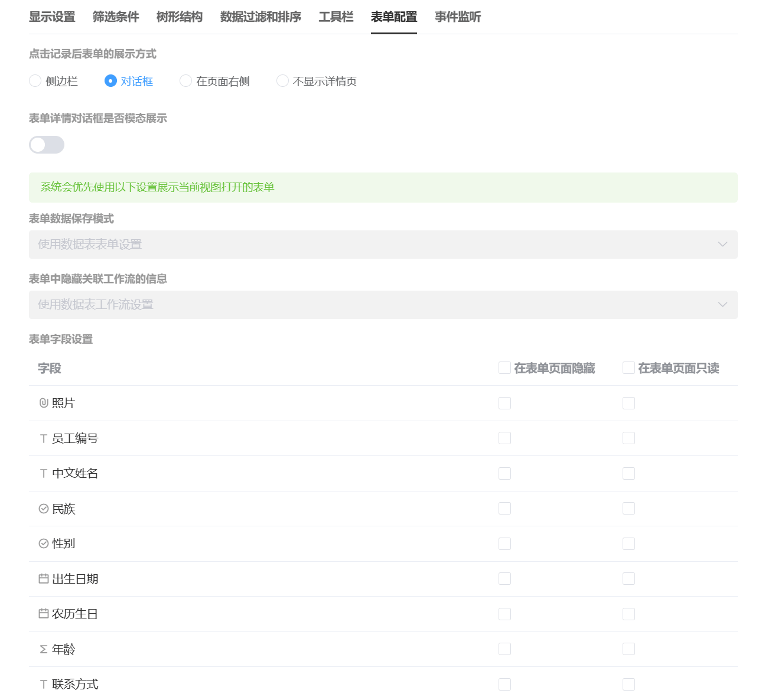Switch to the 显示设置 tab
Image resolution: width=775 pixels, height=700 pixels.
[x=52, y=17]
